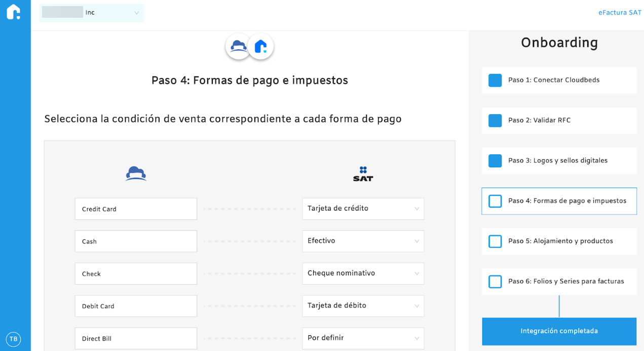Click the eFactura SAT link
Viewport: 644px width, 351px height.
coord(620,13)
